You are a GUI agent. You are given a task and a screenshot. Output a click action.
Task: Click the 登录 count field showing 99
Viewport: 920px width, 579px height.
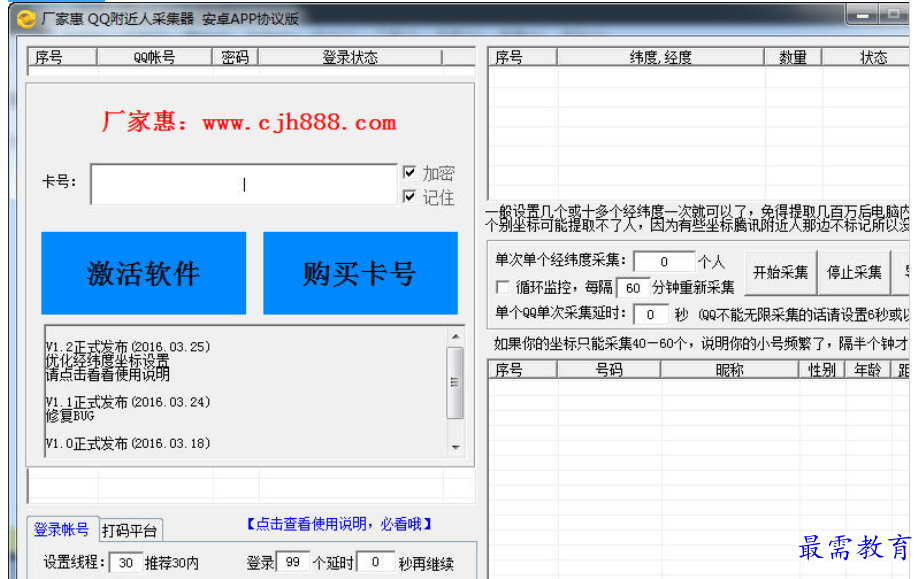[293, 562]
